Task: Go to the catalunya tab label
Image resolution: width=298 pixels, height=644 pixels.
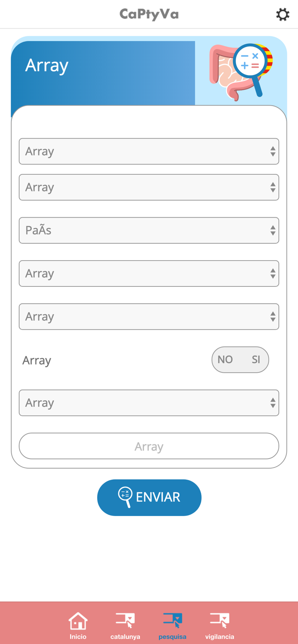Action: tap(125, 637)
